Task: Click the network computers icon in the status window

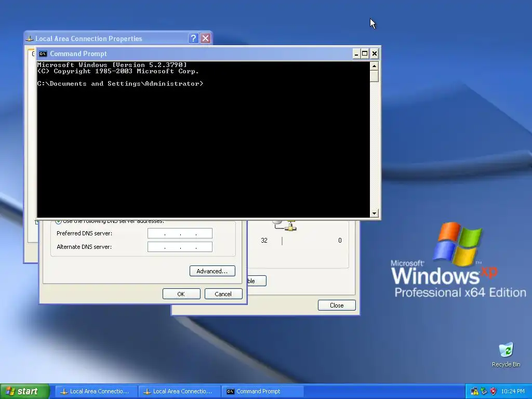Action: pyautogui.click(x=286, y=225)
